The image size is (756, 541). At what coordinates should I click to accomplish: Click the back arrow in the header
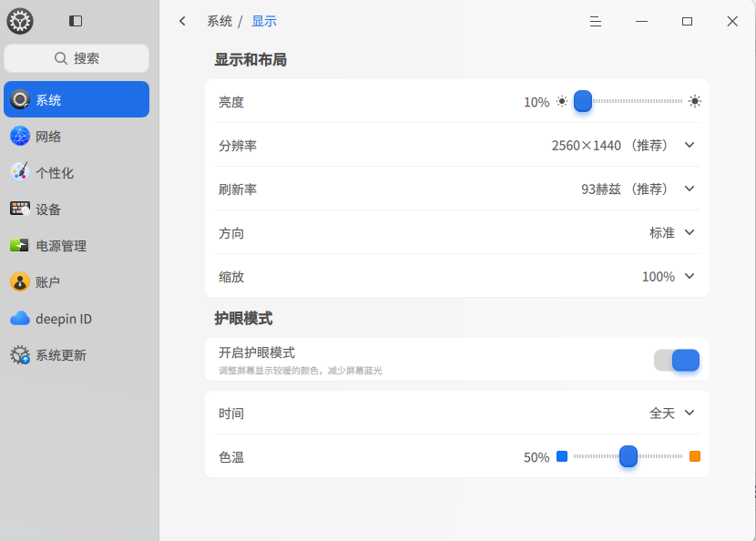click(x=182, y=21)
